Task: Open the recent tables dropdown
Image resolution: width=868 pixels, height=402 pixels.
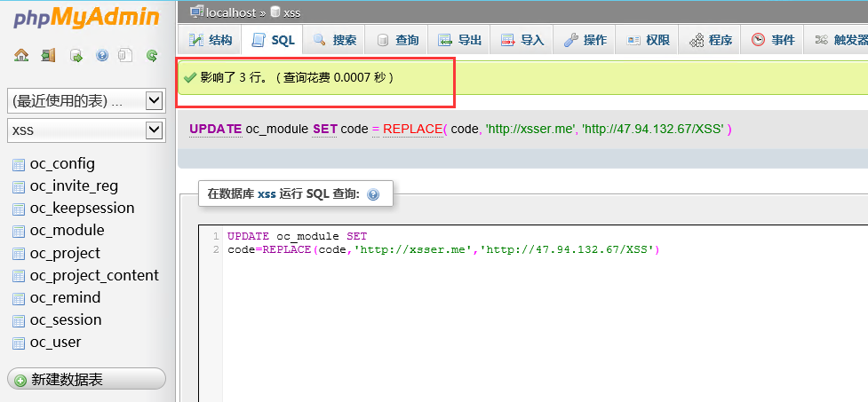Action: pyautogui.click(x=86, y=101)
